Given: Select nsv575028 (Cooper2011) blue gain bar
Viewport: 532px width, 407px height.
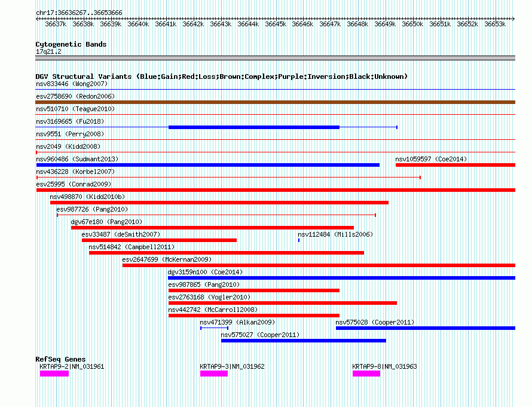Looking at the screenshot, I should (x=426, y=328).
